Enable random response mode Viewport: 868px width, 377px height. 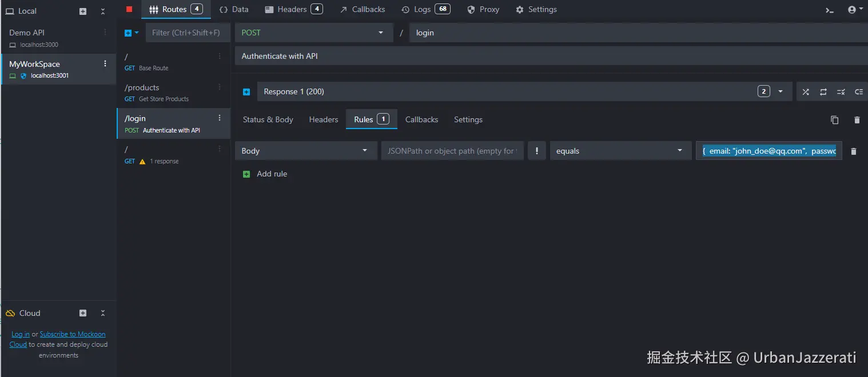coord(806,91)
